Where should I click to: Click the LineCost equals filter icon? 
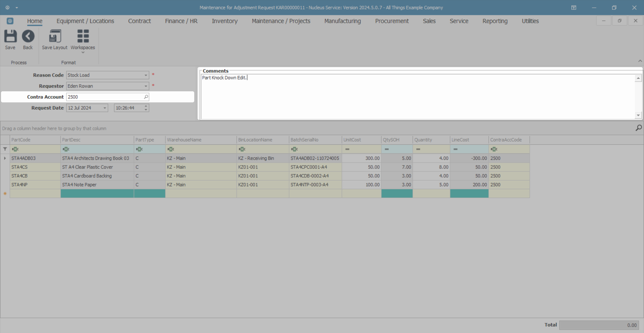455,149
